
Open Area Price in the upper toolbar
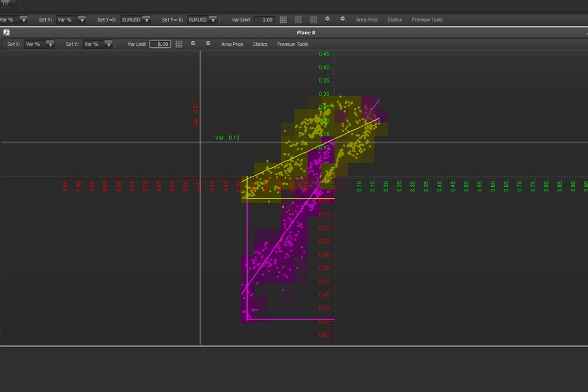(367, 20)
